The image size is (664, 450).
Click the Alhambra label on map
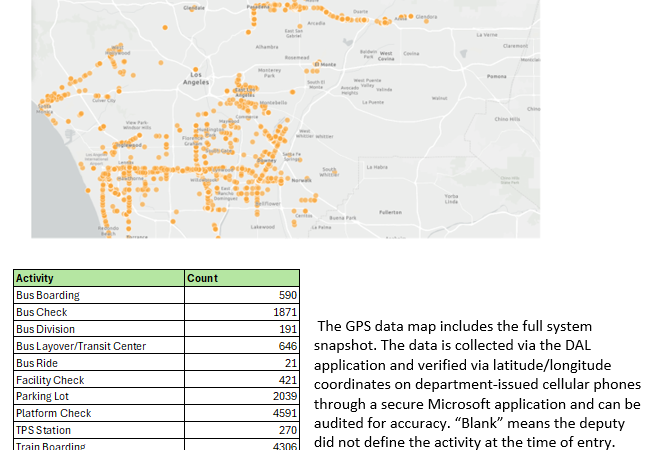tap(267, 46)
